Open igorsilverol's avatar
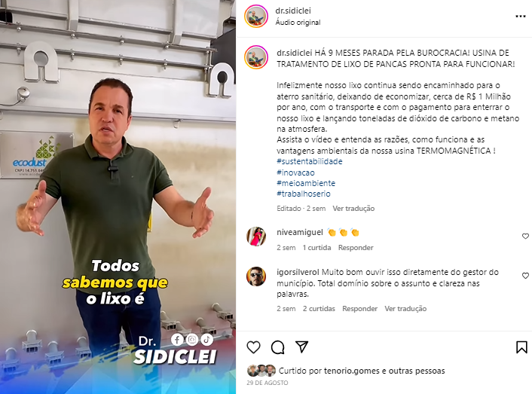Screen dimensions: 532x394 pos(256,276)
